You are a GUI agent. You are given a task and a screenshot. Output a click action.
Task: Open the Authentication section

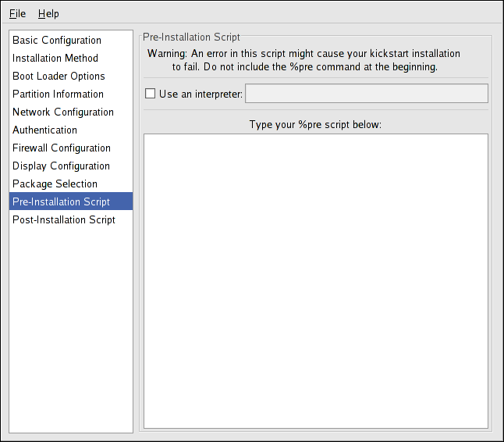pos(44,130)
